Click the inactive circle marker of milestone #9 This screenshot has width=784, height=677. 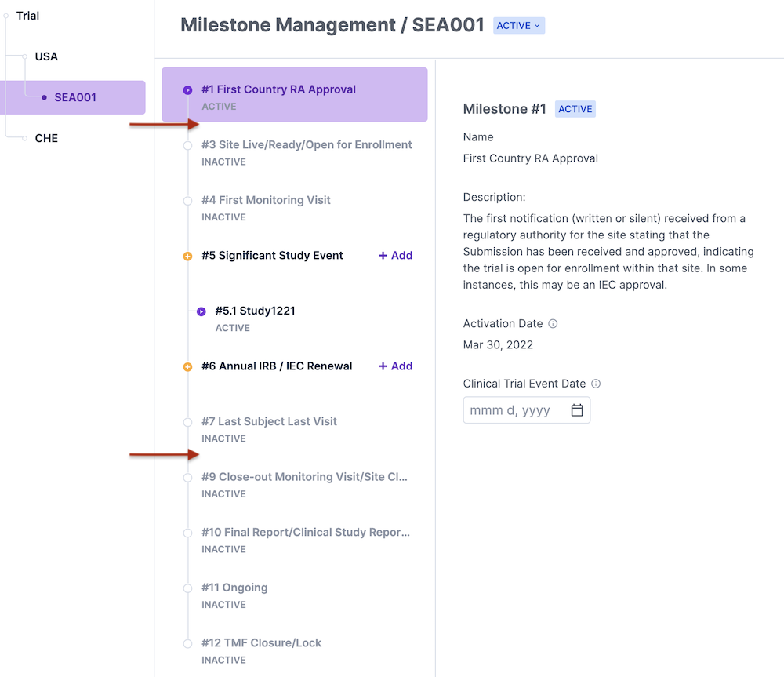187,478
